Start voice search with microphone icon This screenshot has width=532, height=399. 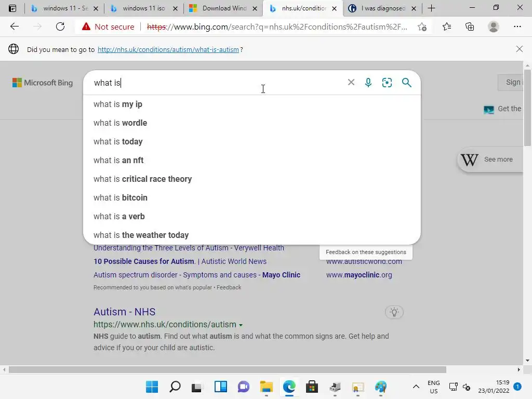coord(368,83)
